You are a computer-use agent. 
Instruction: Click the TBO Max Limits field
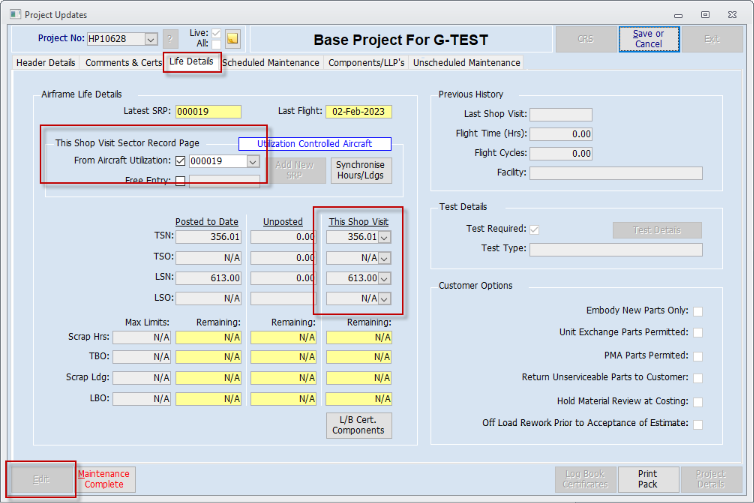coord(141,357)
